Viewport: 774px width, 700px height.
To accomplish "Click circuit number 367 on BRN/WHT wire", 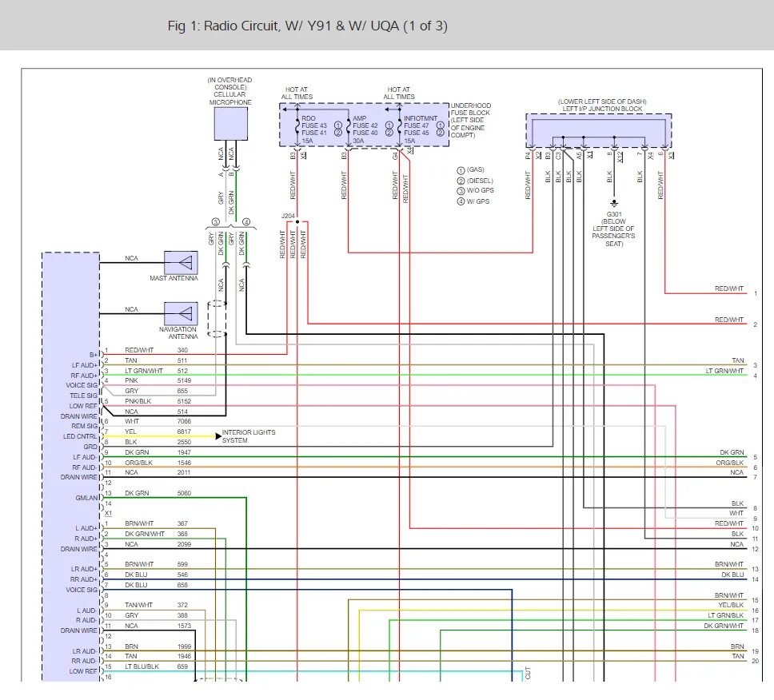I will pyautogui.click(x=182, y=523).
